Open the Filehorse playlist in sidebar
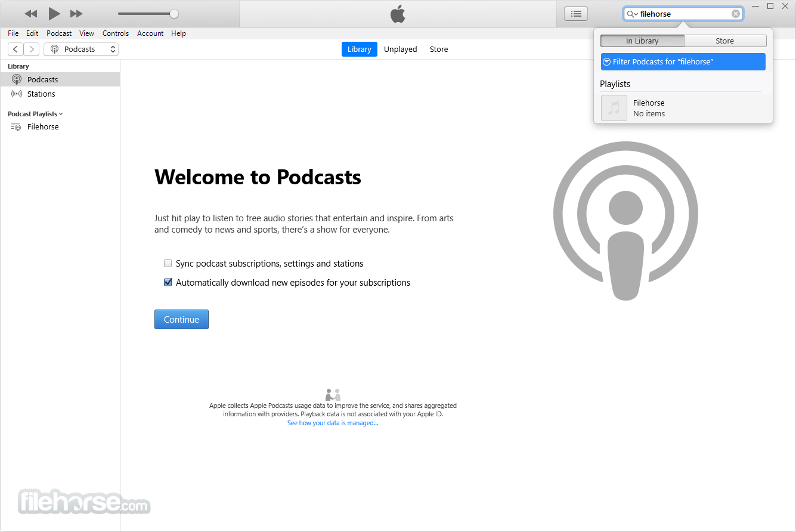796x532 pixels. [60, 126]
